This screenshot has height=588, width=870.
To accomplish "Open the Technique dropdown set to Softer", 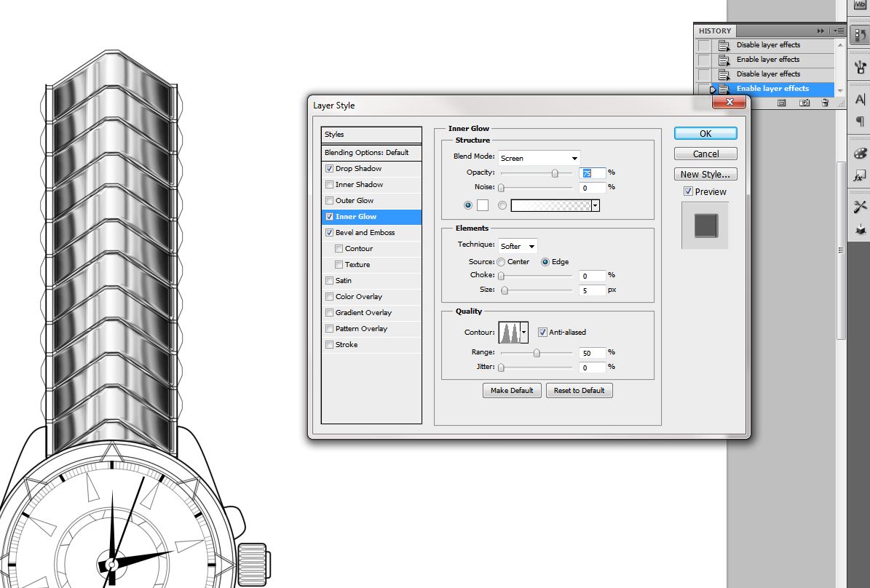I will (x=518, y=246).
